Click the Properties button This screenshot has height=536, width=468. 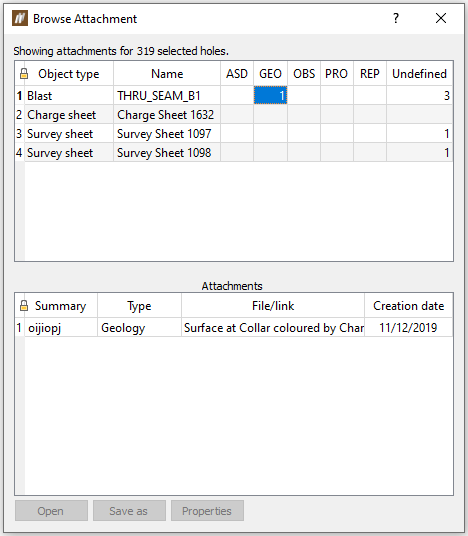[207, 511]
